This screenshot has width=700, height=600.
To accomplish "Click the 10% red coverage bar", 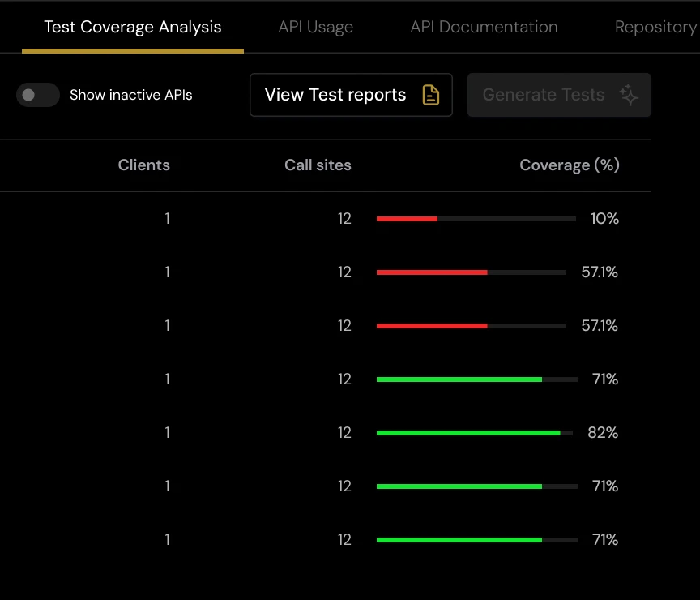I will pyautogui.click(x=475, y=218).
